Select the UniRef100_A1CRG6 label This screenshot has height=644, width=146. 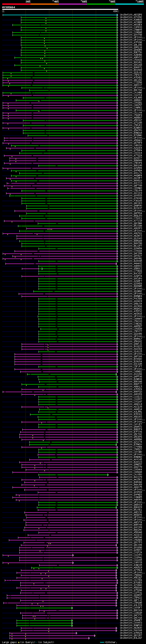point(131,306)
